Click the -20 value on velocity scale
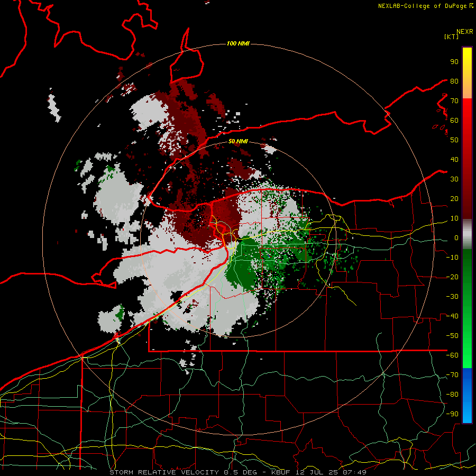Viewport: 476px width, 476px height. (452, 277)
